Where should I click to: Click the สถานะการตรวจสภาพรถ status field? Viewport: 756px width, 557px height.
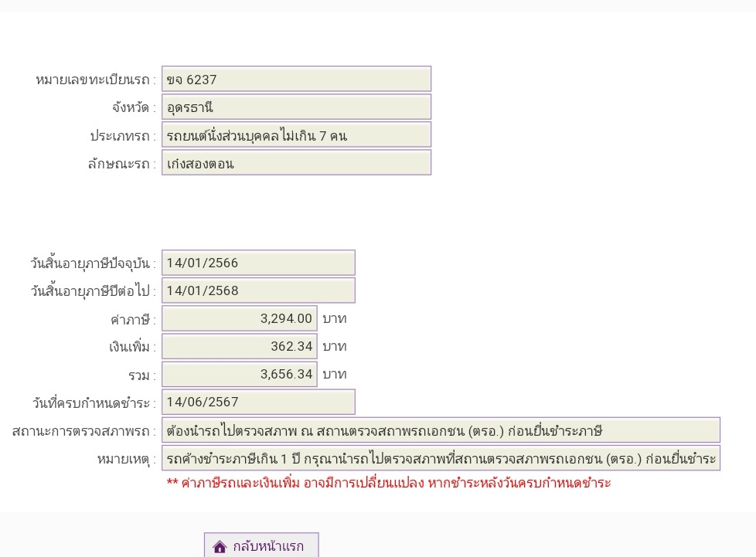[x=441, y=430]
